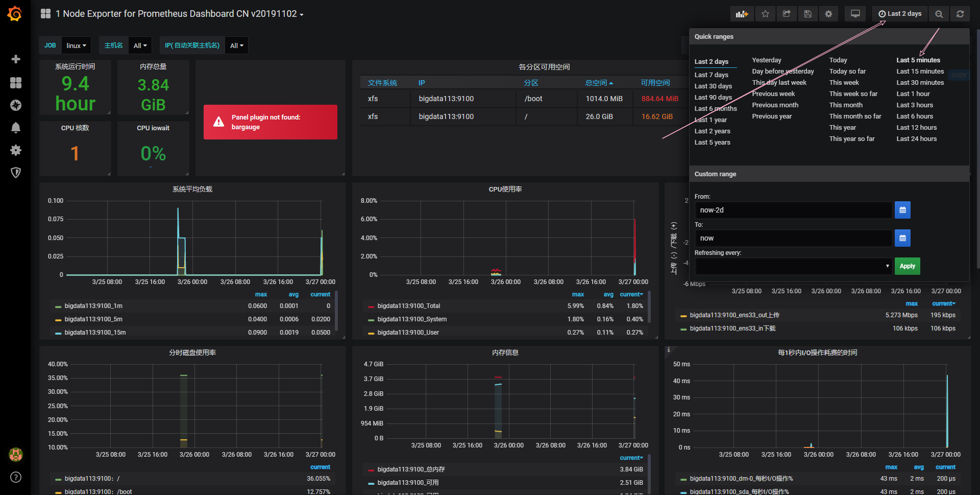Open user avatar profile in sidebar
The width and height of the screenshot is (980, 495).
point(16,454)
